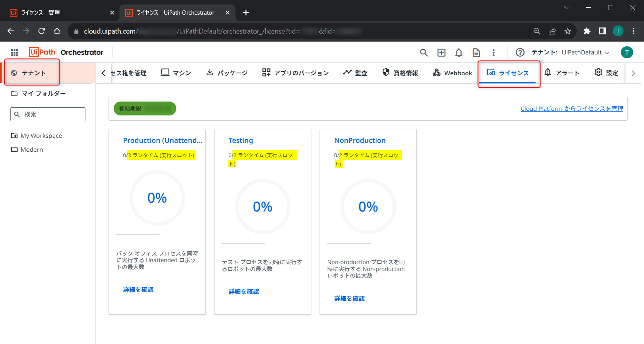Close the ライセンス - UiPath Orchestrator browser tab
This screenshot has height=344, width=644.
(228, 13)
